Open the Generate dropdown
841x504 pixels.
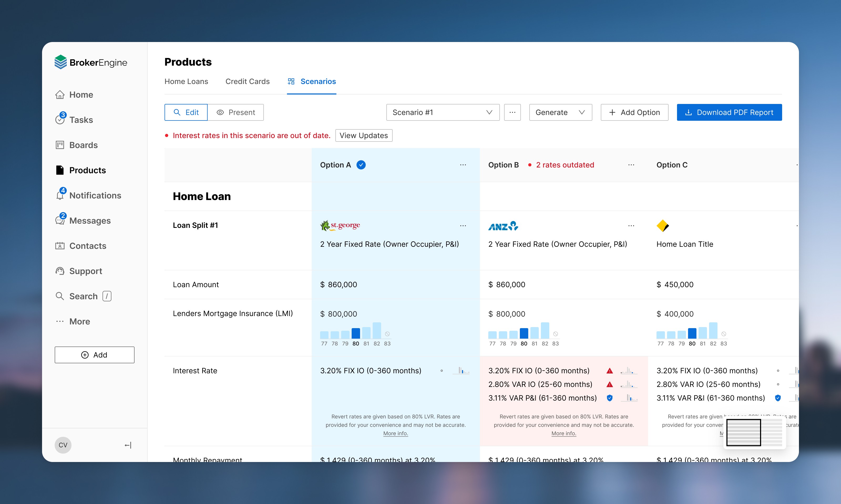click(x=560, y=112)
